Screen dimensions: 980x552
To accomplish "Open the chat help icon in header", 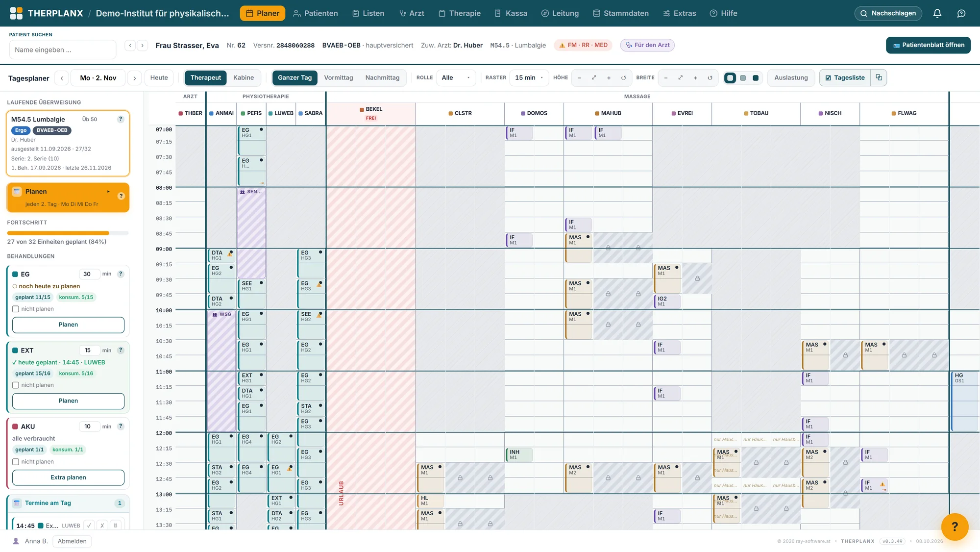I will tap(961, 13).
